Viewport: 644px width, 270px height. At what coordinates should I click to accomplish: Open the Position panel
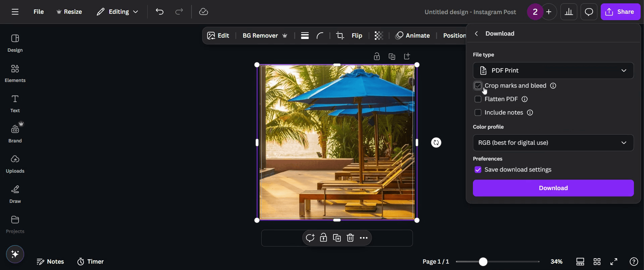coord(454,36)
